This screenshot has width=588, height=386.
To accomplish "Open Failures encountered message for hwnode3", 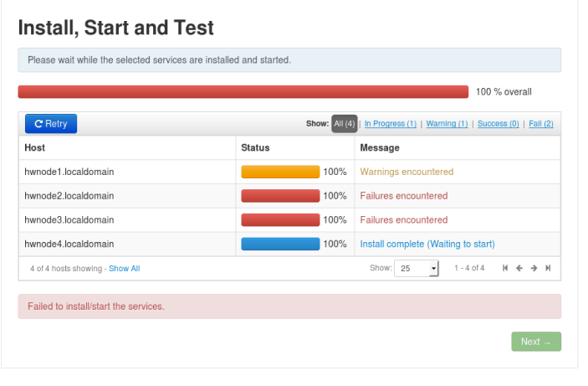I will [x=404, y=219].
